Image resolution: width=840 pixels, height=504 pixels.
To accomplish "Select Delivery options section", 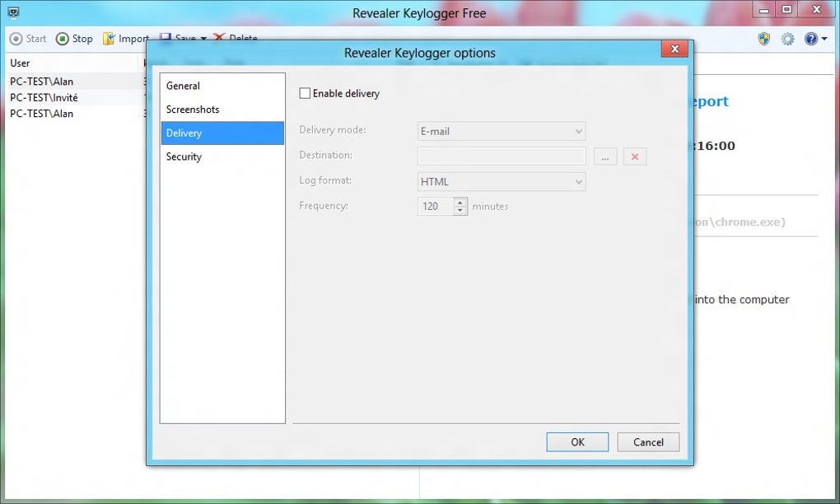I will click(x=222, y=133).
